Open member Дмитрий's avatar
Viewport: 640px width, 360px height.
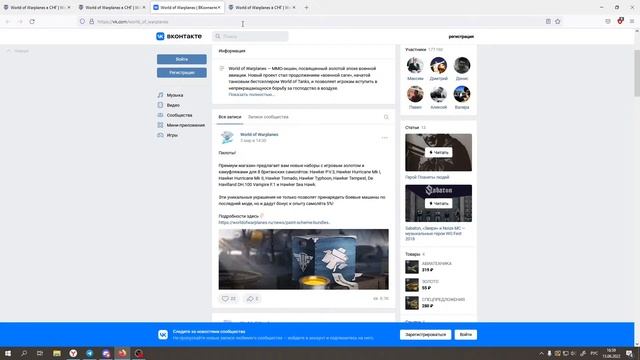438,65
